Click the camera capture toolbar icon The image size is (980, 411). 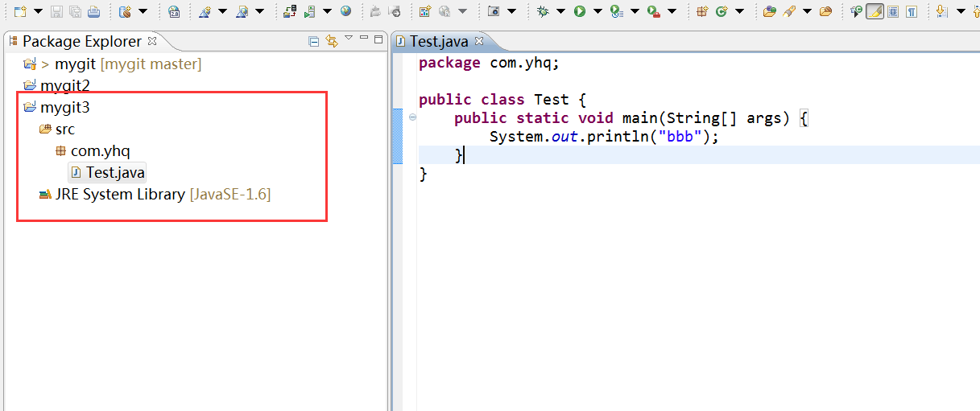point(493,11)
